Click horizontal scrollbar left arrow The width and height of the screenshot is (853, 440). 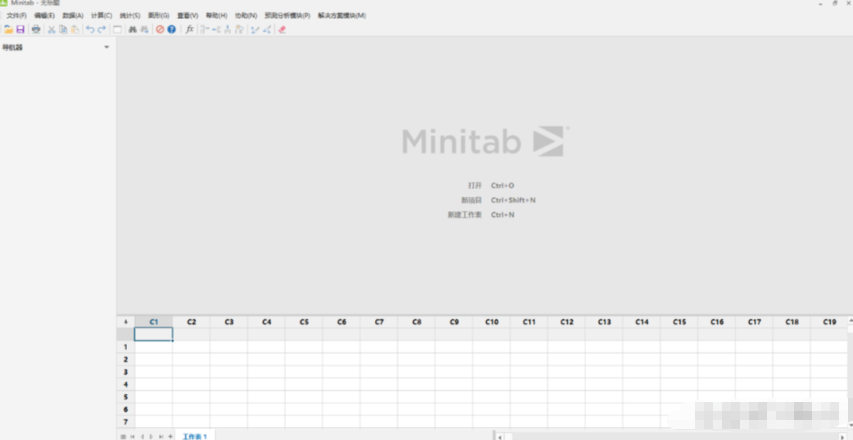pyautogui.click(x=498, y=436)
